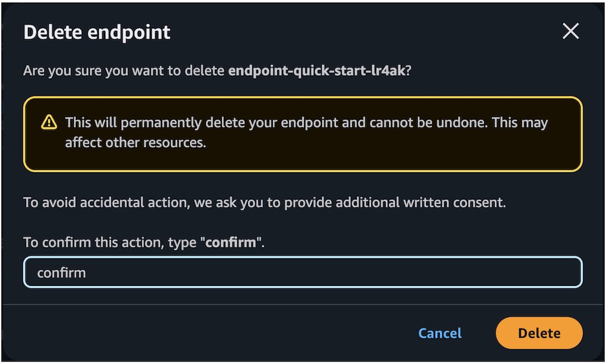Cancel the endpoint deletion

click(x=440, y=333)
